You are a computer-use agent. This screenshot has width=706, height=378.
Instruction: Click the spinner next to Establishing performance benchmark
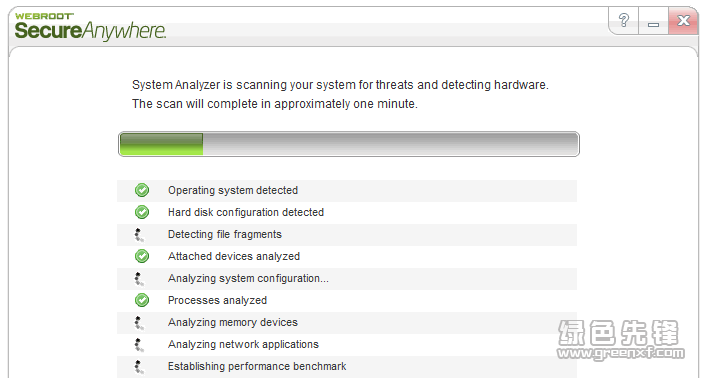[x=139, y=367]
